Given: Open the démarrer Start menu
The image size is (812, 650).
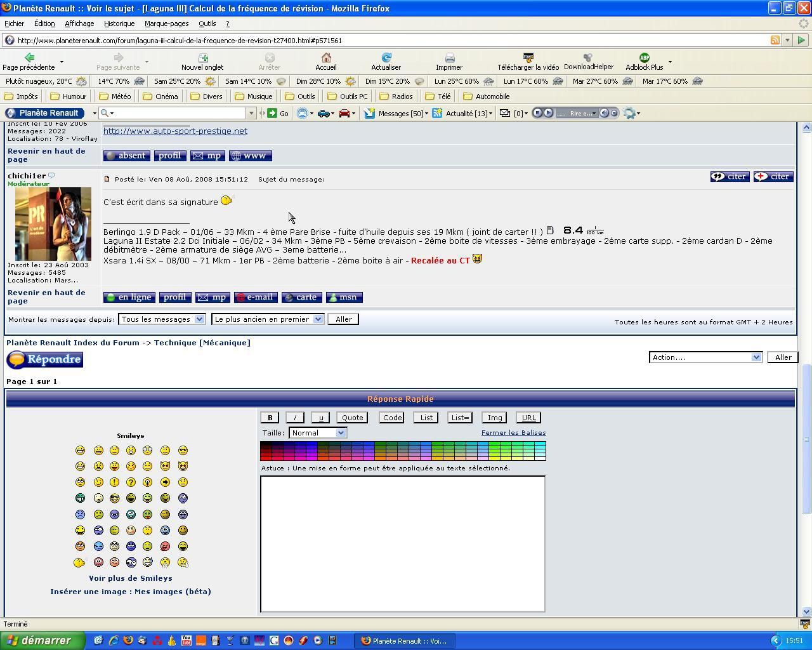Looking at the screenshot, I should tap(42, 640).
